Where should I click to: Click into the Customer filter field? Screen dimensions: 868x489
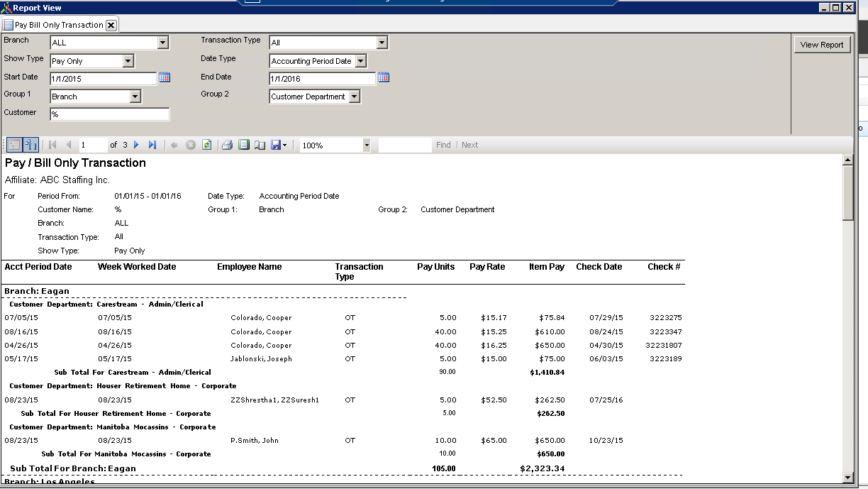pyautogui.click(x=110, y=114)
